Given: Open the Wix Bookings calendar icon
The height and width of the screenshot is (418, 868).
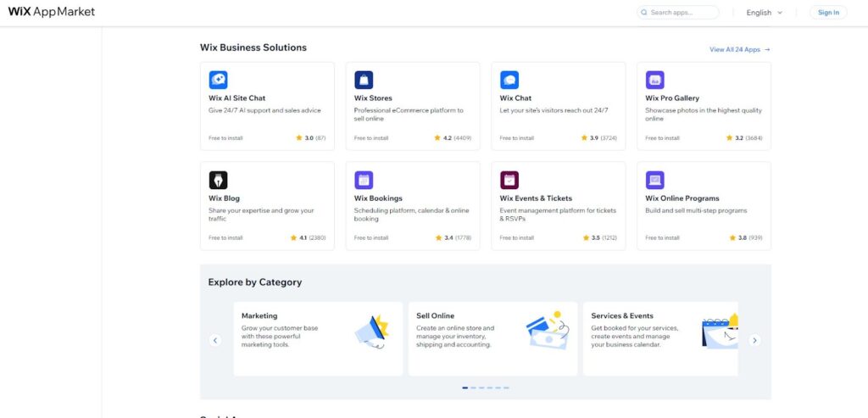Looking at the screenshot, I should point(364,180).
